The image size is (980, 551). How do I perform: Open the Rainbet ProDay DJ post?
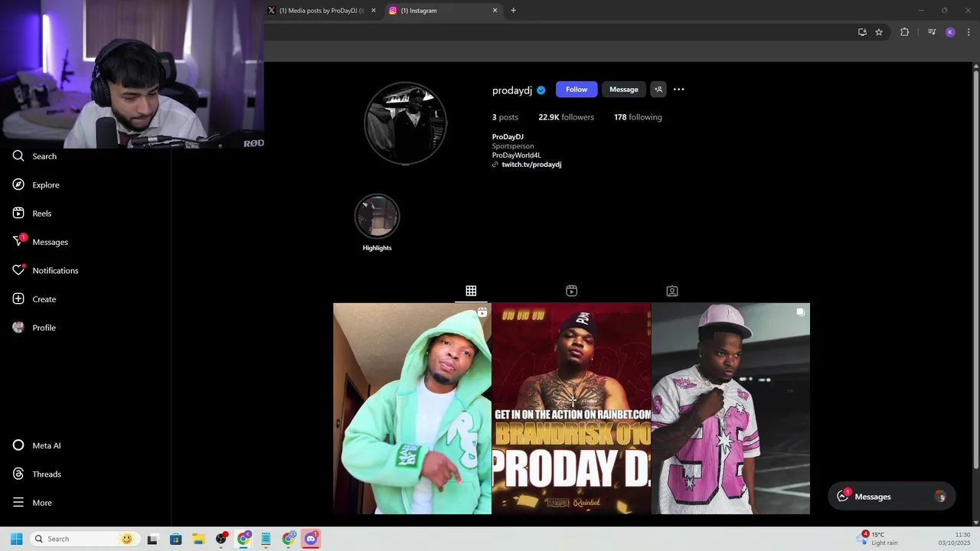(571, 409)
